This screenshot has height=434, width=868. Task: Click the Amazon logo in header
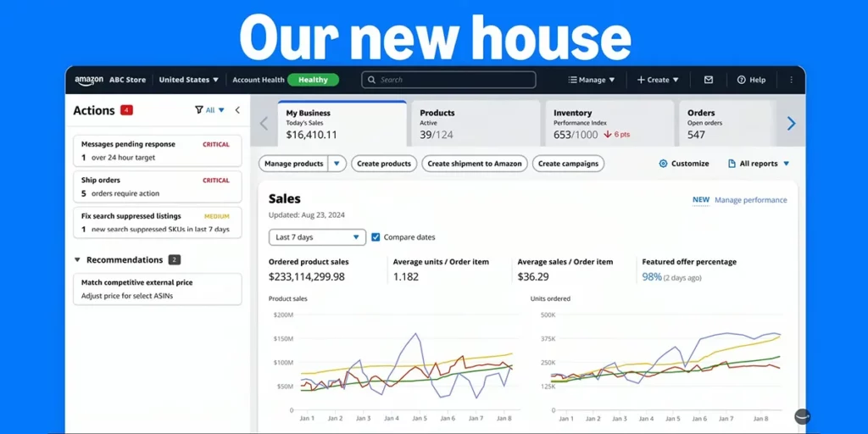click(x=89, y=80)
